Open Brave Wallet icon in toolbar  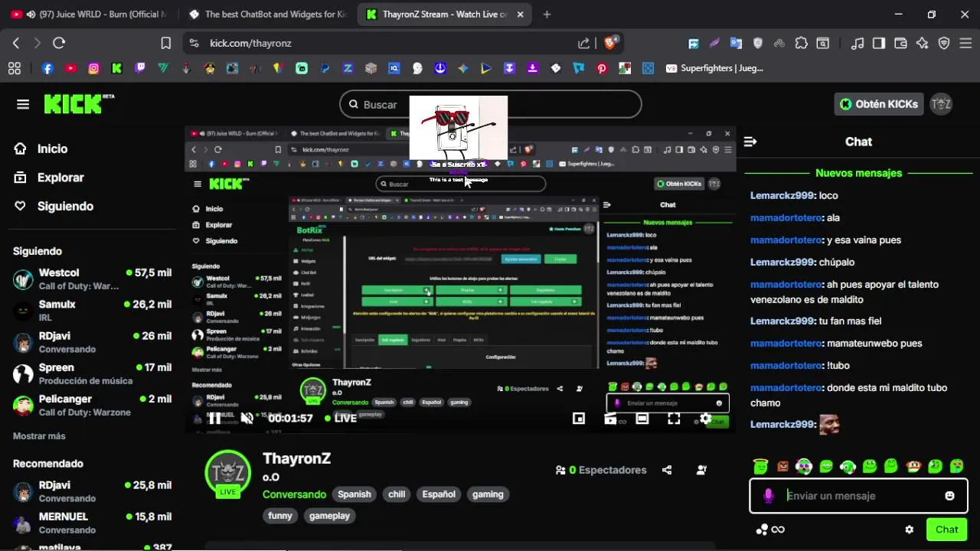coord(900,44)
